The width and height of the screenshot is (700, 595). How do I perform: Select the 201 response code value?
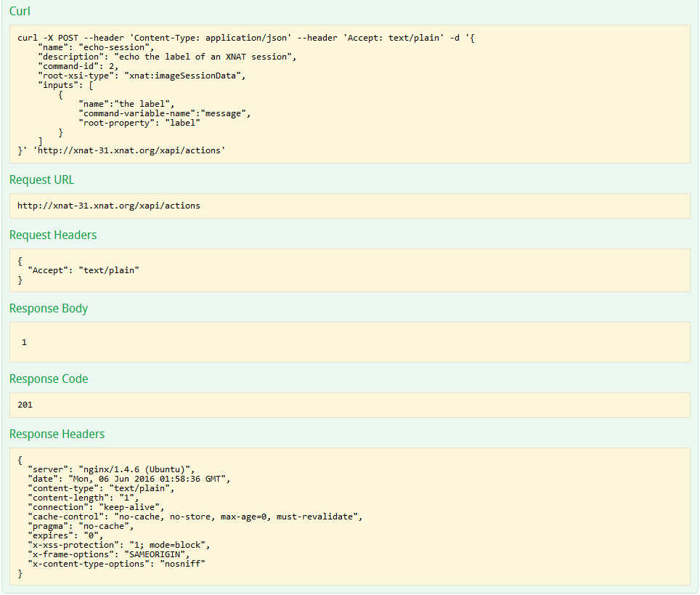[x=25, y=405]
